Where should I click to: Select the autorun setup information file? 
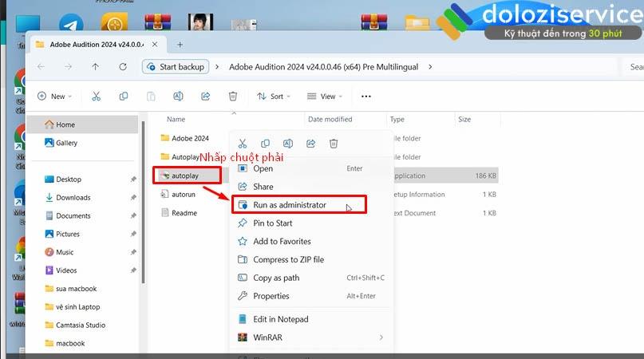[x=184, y=195]
